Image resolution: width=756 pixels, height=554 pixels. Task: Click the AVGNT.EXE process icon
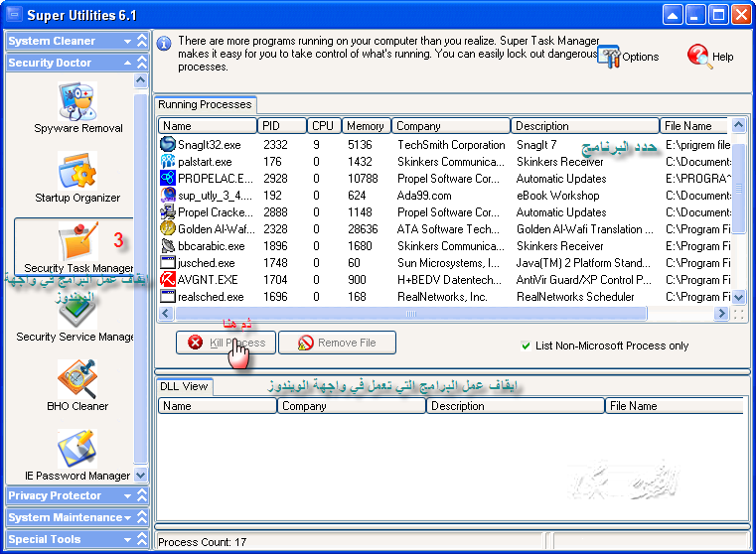pos(167,279)
